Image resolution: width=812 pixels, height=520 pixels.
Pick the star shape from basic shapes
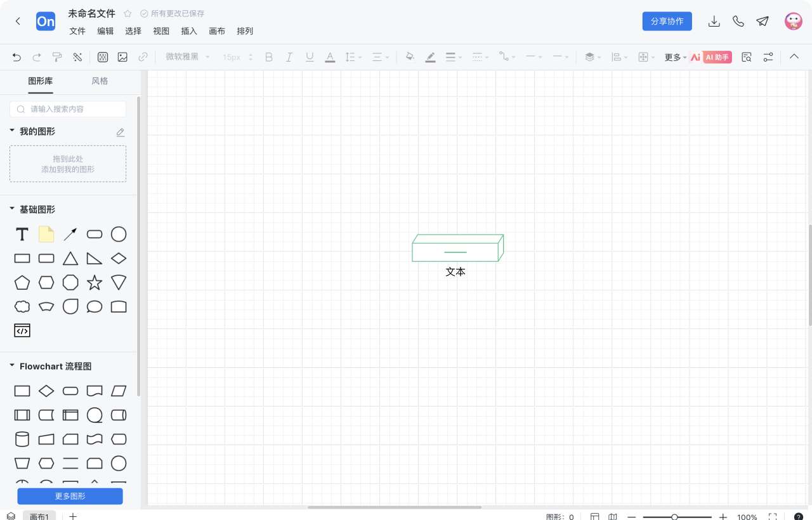pyautogui.click(x=95, y=283)
